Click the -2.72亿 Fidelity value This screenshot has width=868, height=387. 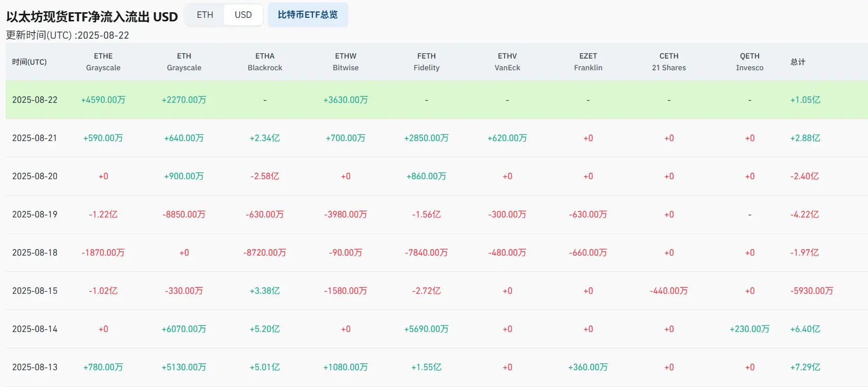tap(427, 291)
